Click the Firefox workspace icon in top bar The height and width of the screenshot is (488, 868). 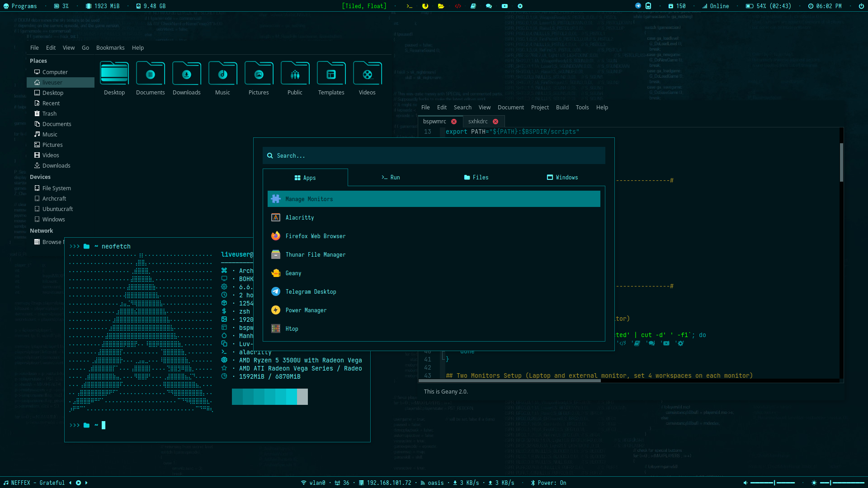(x=425, y=6)
